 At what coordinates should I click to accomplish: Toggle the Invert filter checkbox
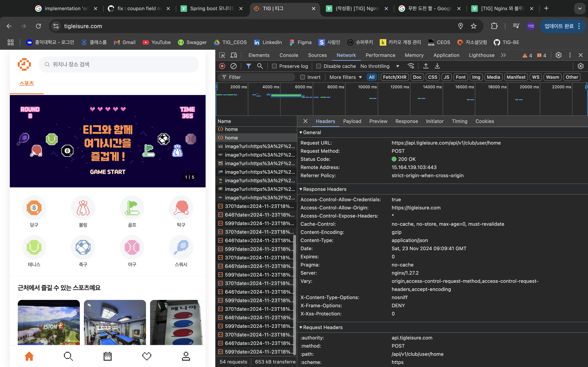pyautogui.click(x=303, y=77)
